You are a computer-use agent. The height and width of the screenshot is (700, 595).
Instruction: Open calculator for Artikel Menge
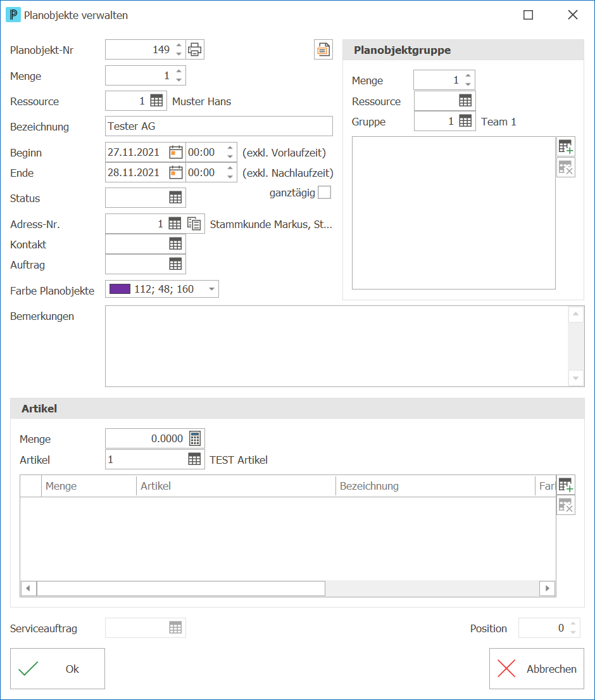pyautogui.click(x=195, y=438)
